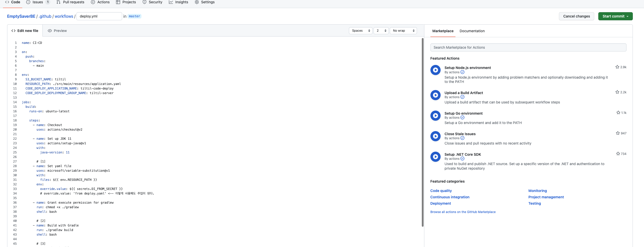
Task: Open Monitoring category
Action: [538, 191]
